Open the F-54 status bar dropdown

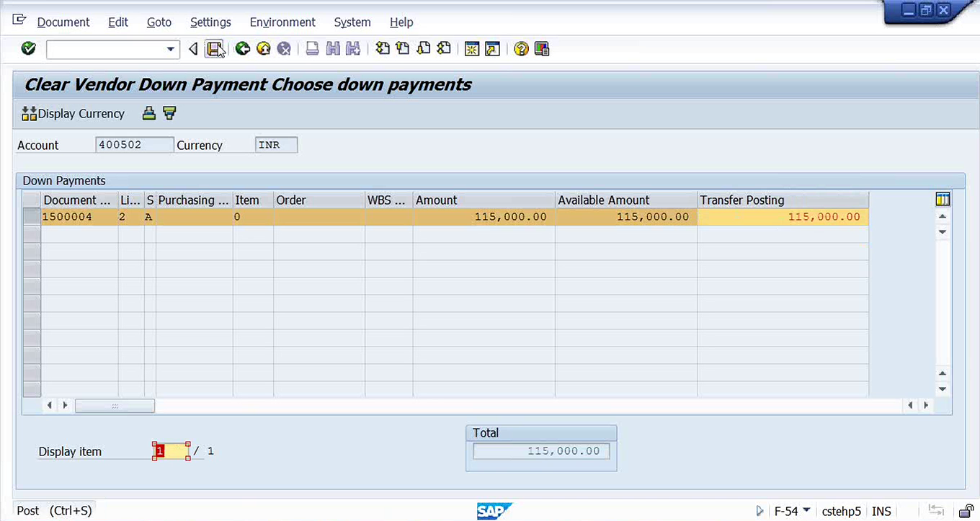(x=806, y=511)
